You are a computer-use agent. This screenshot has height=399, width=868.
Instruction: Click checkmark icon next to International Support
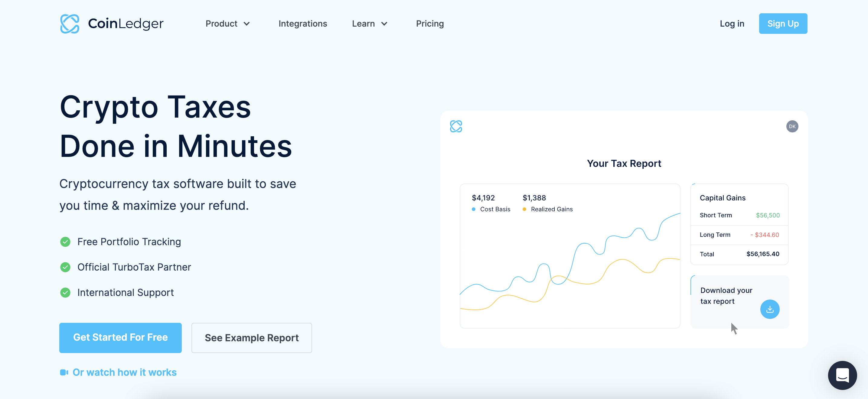pos(65,293)
